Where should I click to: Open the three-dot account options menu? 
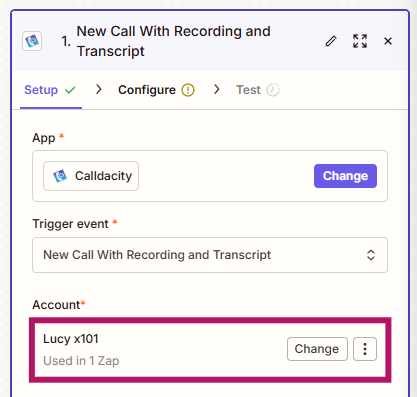pos(365,349)
